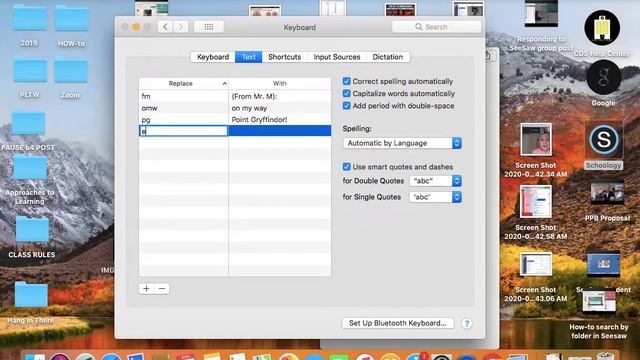Add a new text replacement with plus

point(146,289)
